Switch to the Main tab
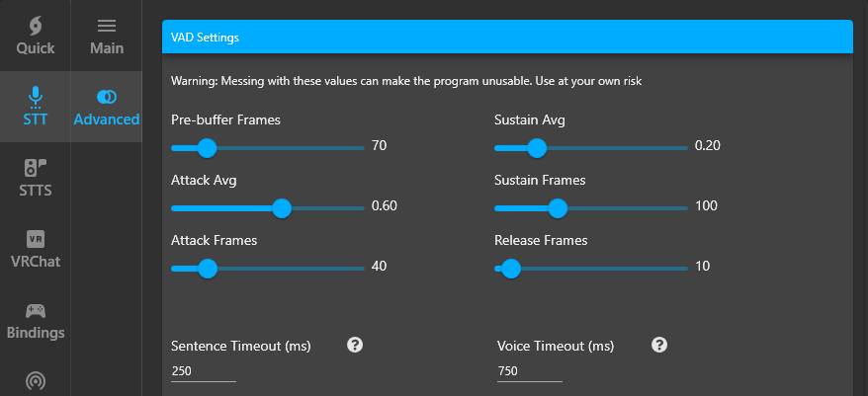The image size is (868, 396). 107,36
